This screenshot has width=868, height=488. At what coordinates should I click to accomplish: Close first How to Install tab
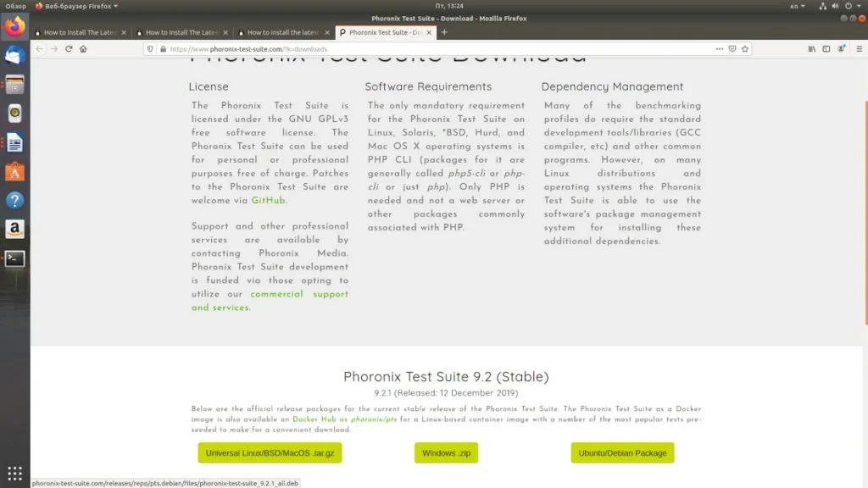click(124, 33)
